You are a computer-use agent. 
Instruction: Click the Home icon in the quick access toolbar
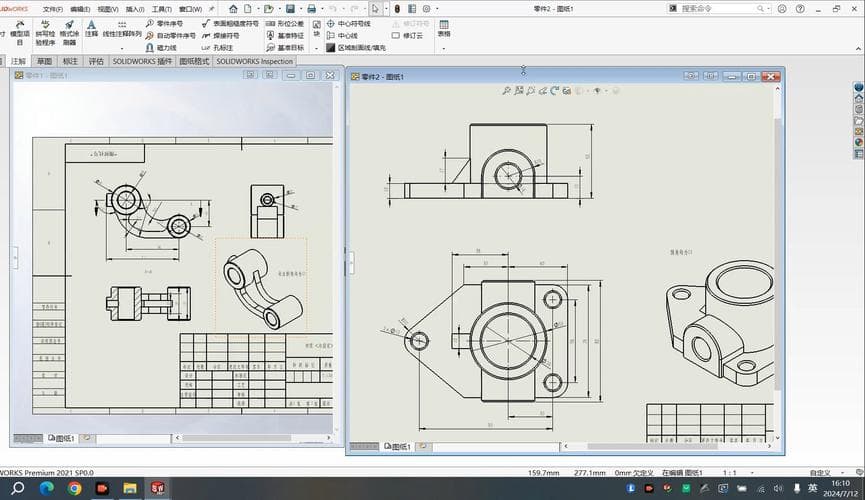pyautogui.click(x=233, y=9)
